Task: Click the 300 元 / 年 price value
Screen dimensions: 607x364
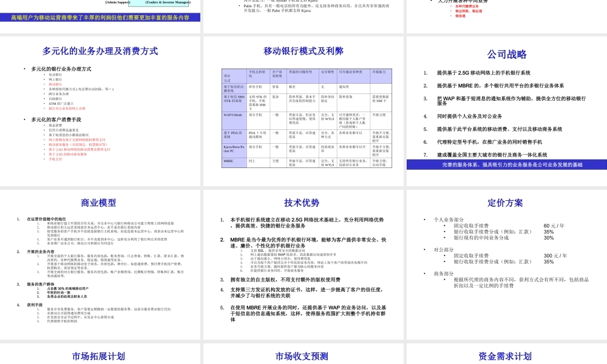Action: 555,255
